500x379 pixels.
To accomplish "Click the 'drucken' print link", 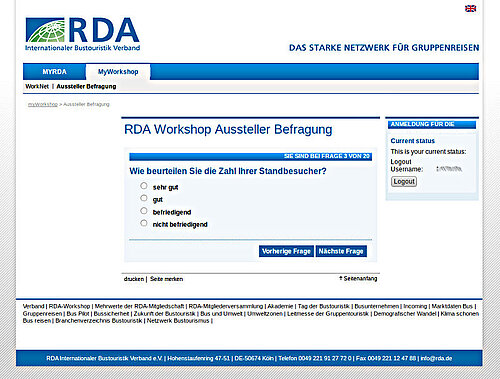I will pyautogui.click(x=134, y=279).
